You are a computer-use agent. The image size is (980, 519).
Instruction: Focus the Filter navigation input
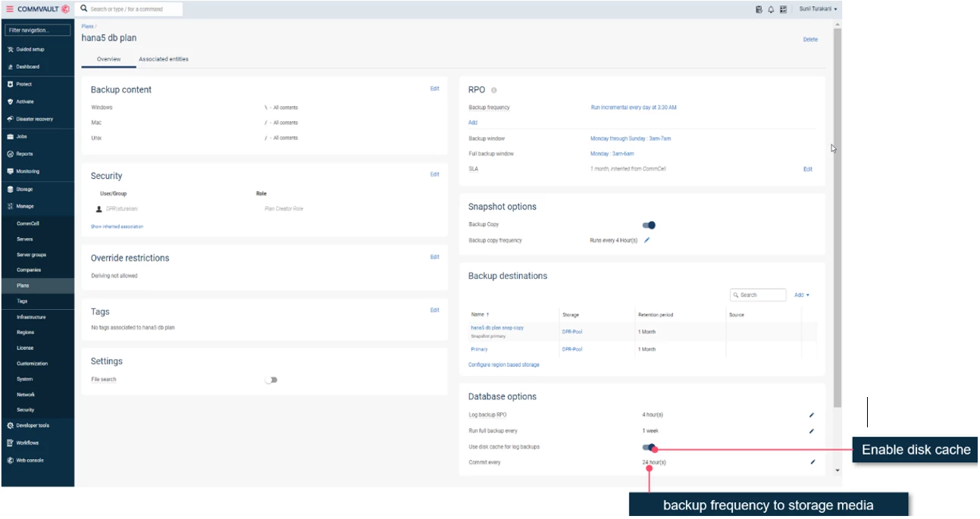click(38, 30)
